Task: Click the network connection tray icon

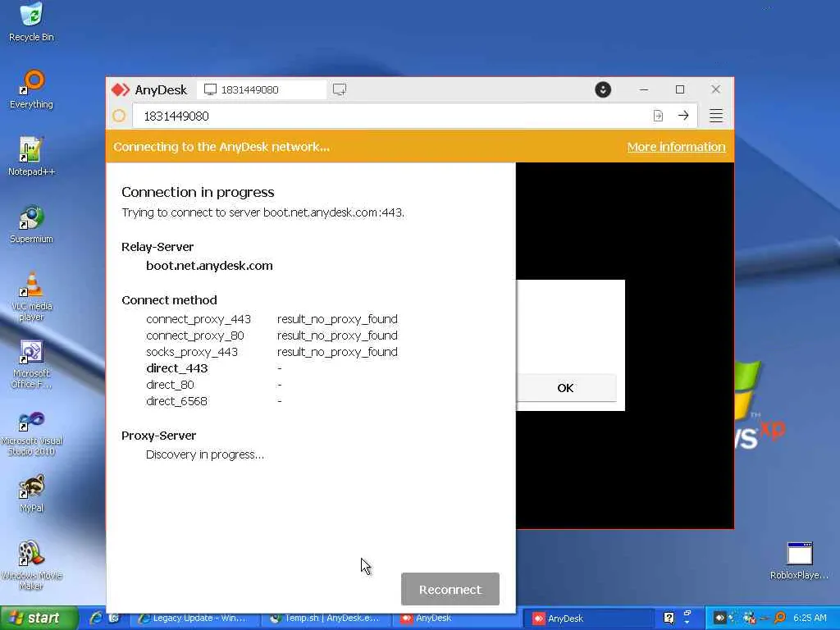Action: (750, 619)
